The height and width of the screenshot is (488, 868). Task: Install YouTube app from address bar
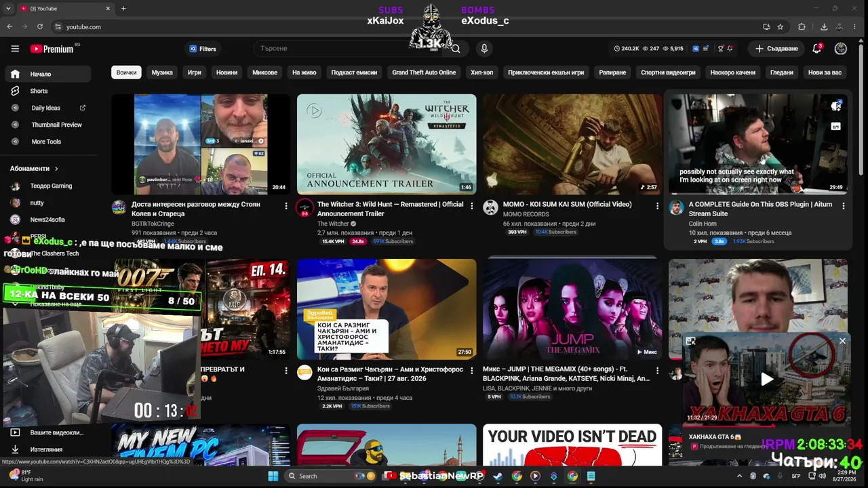tap(766, 27)
